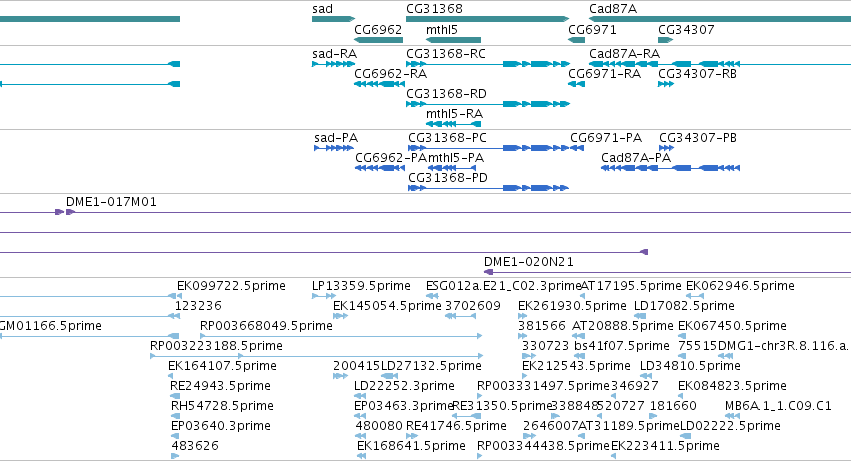Select EST RP003223188.5prime
Screen dimensions: 851x461
click(316, 357)
